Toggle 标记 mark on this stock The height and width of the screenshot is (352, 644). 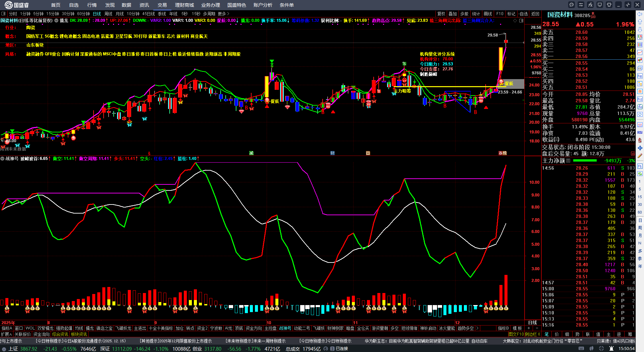[x=511, y=14]
